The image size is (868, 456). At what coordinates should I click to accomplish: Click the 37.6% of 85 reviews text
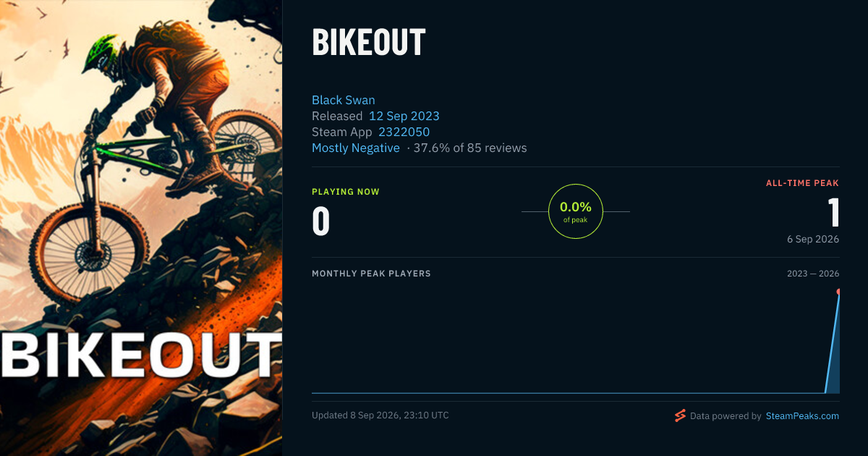point(470,148)
